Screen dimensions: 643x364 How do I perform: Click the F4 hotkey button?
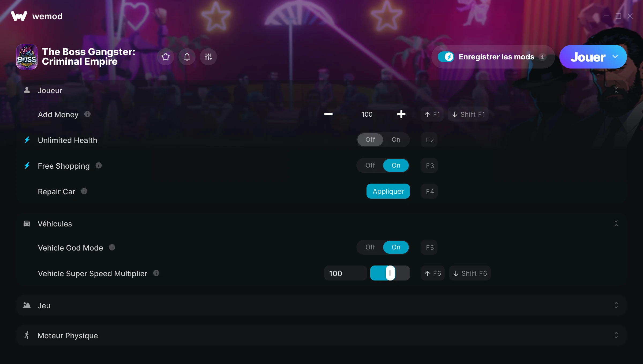pyautogui.click(x=429, y=191)
